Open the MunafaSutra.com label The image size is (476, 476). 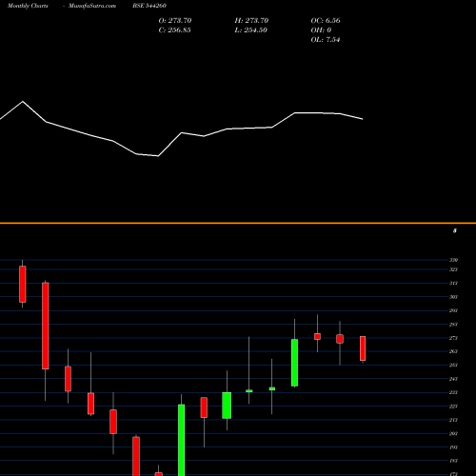point(92,6)
